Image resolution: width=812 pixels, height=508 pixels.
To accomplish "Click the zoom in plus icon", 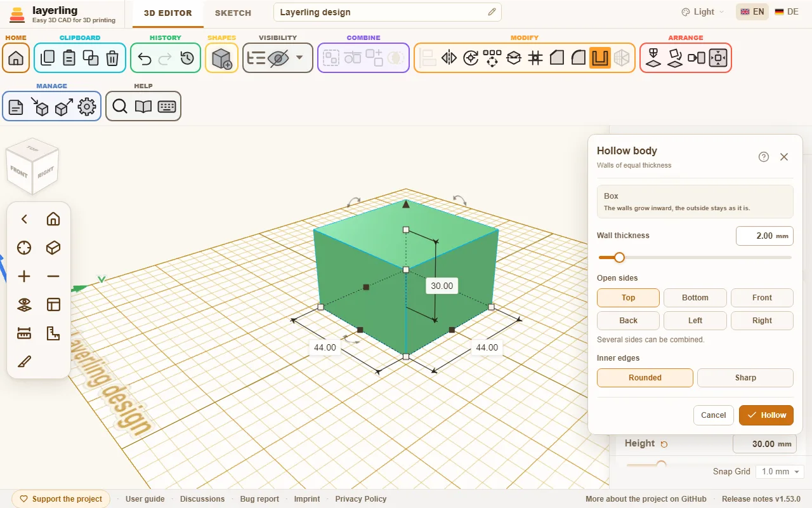I will [24, 276].
